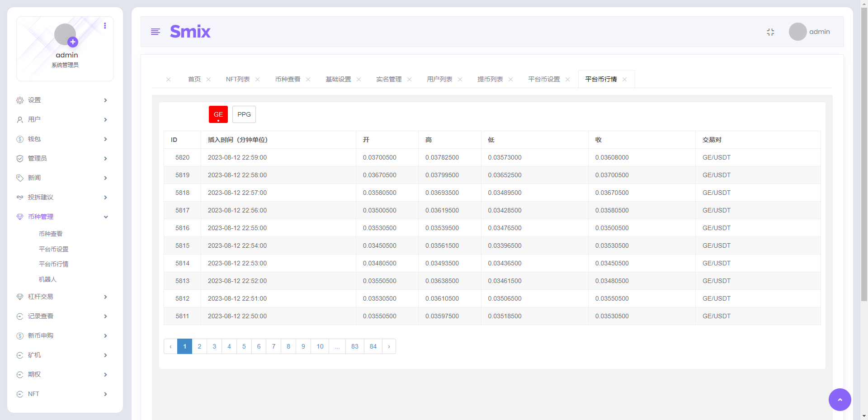Open the 新闻 news icon in sidebar
Viewport: 868px width, 420px height.
pyautogui.click(x=20, y=178)
